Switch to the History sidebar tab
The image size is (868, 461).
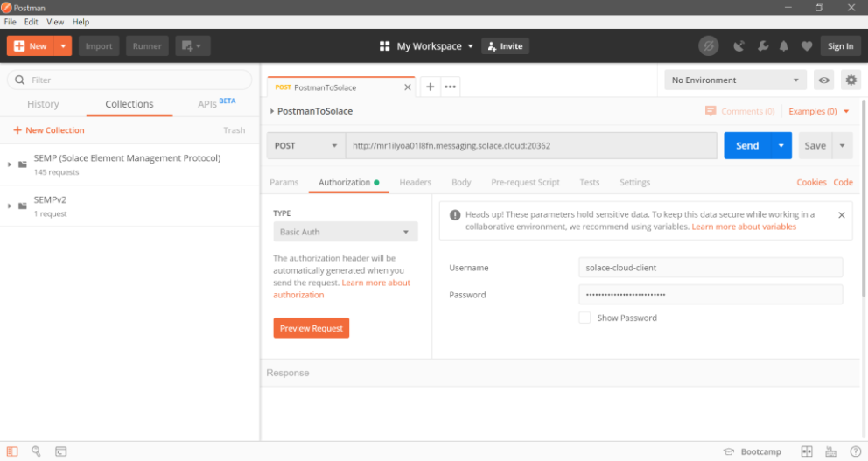43,104
